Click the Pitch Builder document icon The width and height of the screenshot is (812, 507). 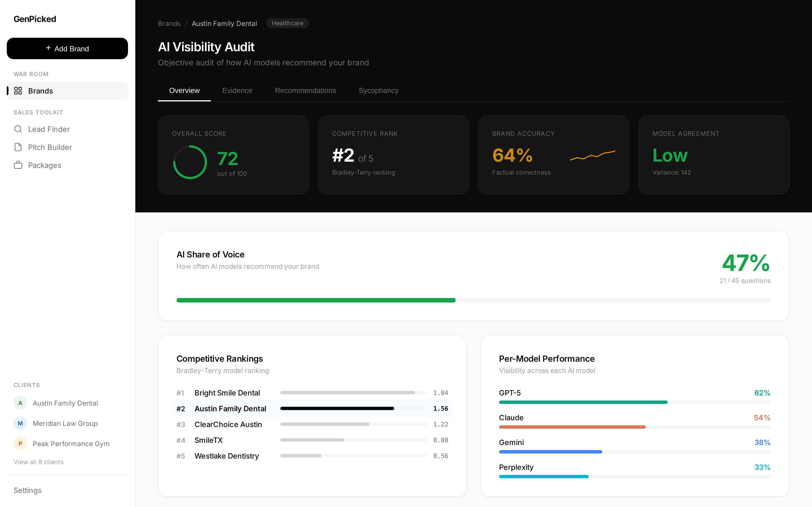18,147
